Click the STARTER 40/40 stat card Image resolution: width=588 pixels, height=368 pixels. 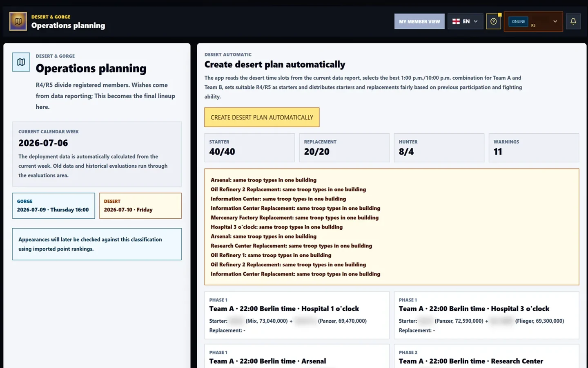point(249,148)
